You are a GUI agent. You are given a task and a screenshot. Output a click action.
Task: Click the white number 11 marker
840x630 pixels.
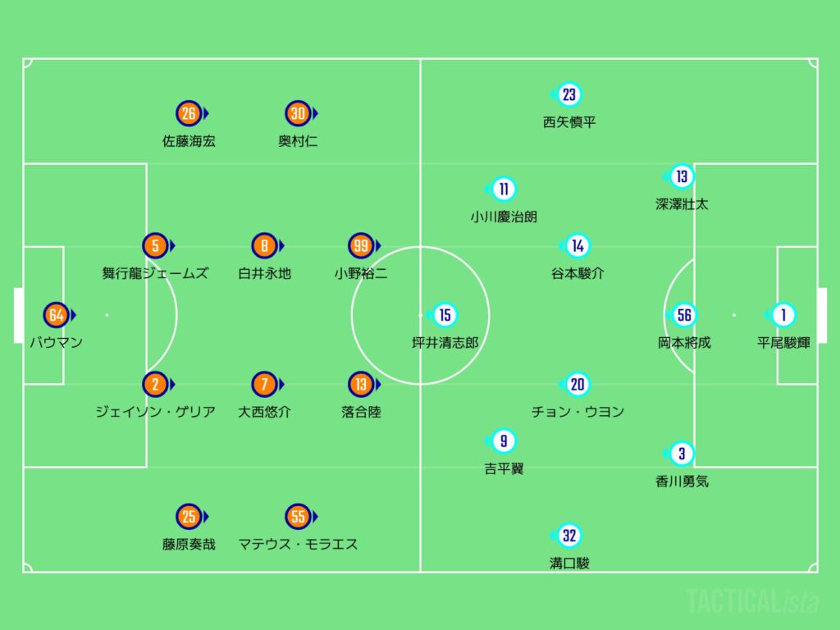pyautogui.click(x=504, y=189)
